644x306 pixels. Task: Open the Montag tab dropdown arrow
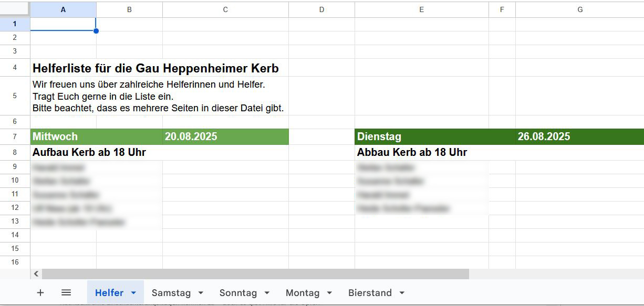(x=329, y=293)
